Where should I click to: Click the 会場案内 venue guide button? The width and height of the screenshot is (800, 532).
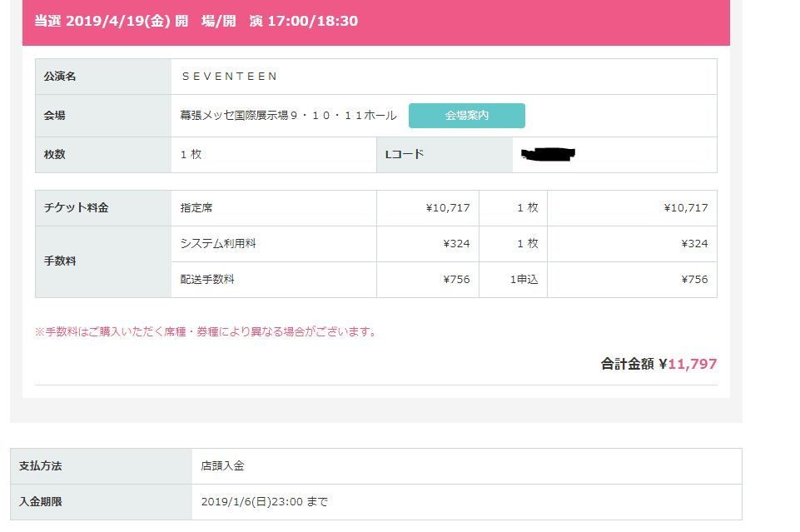pos(466,116)
